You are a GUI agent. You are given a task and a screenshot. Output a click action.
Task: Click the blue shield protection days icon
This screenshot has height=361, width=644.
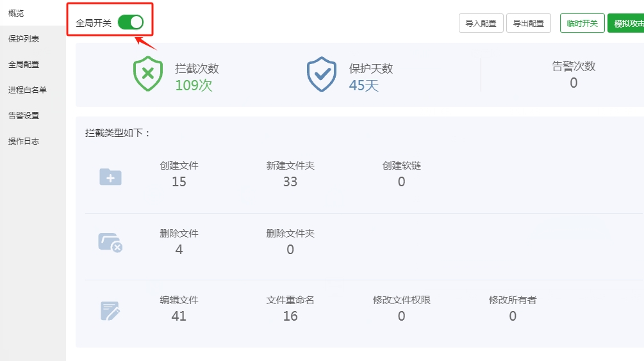click(x=322, y=74)
